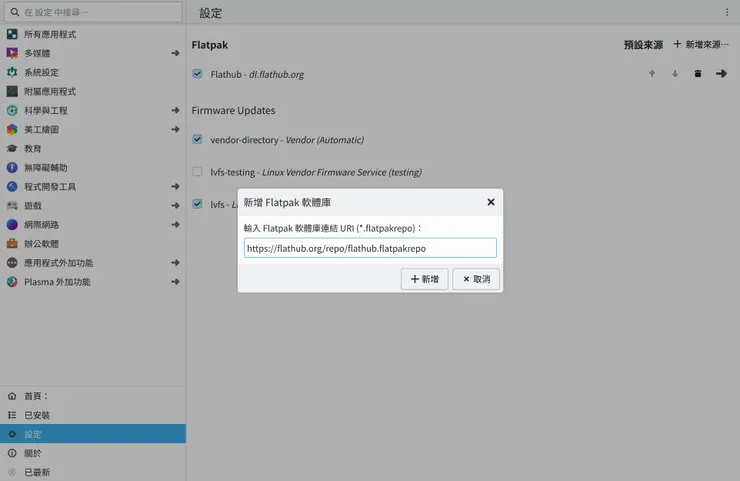
Task: Expand 程式開發工具 subcategories arrow
Action: coord(176,186)
